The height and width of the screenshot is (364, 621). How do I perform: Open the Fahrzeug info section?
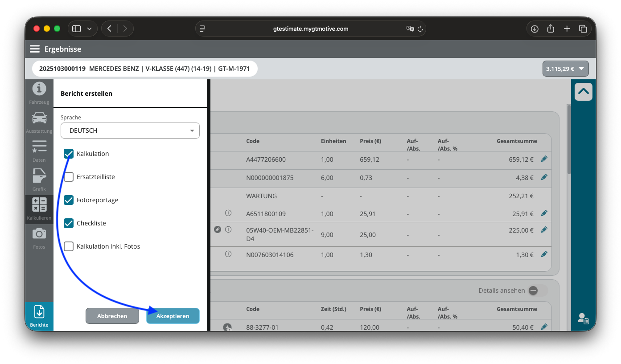(x=39, y=93)
